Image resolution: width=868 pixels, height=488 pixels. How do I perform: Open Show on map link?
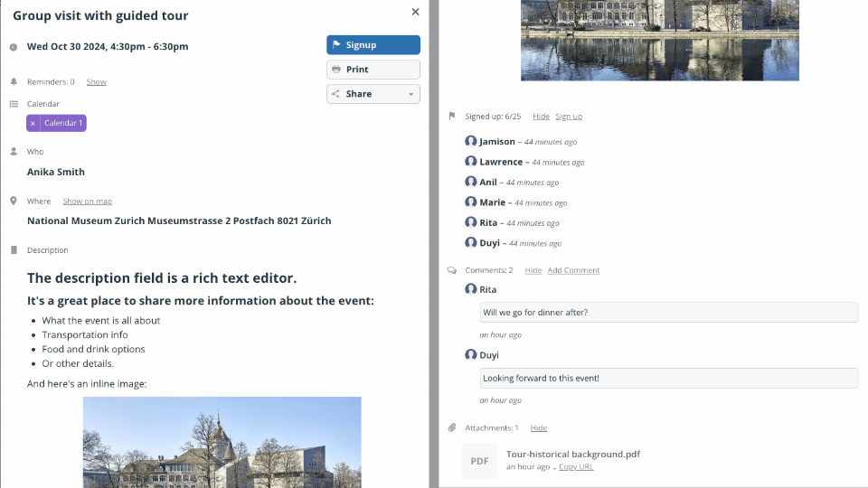(x=88, y=202)
